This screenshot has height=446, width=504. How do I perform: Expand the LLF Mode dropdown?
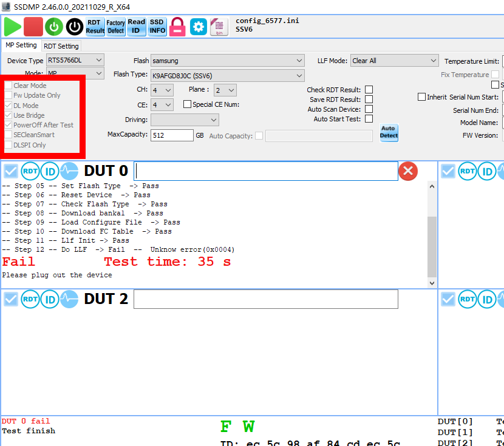pyautogui.click(x=394, y=61)
